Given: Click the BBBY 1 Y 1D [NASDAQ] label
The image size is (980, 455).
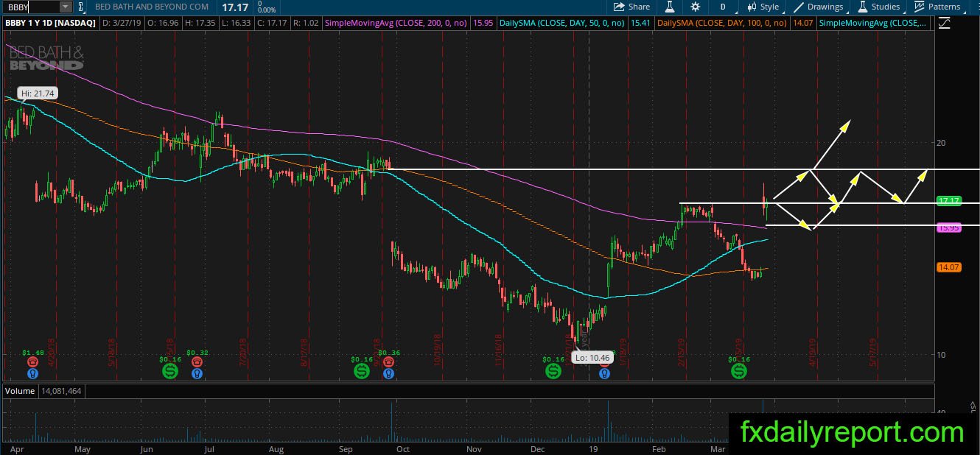Looking at the screenshot, I should click(50, 24).
